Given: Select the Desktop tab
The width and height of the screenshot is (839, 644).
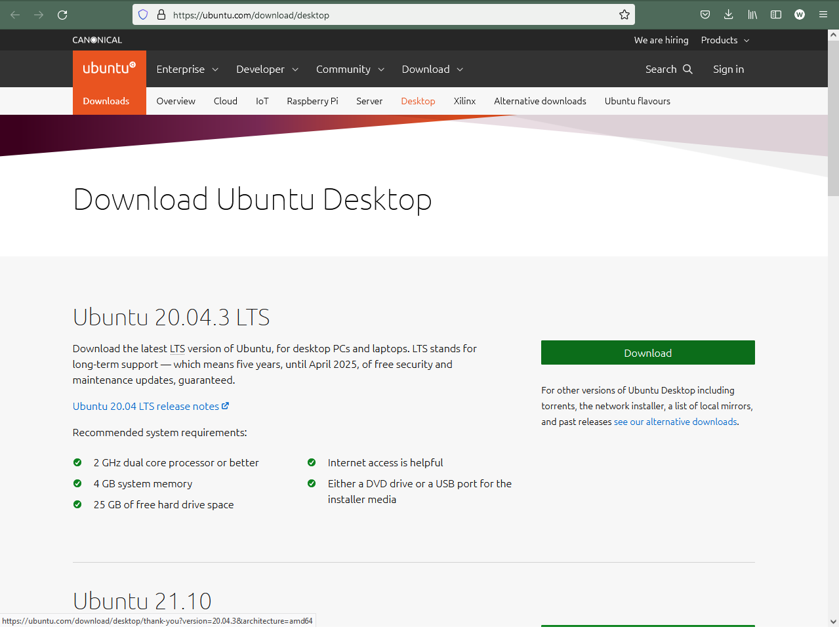Looking at the screenshot, I should point(418,101).
